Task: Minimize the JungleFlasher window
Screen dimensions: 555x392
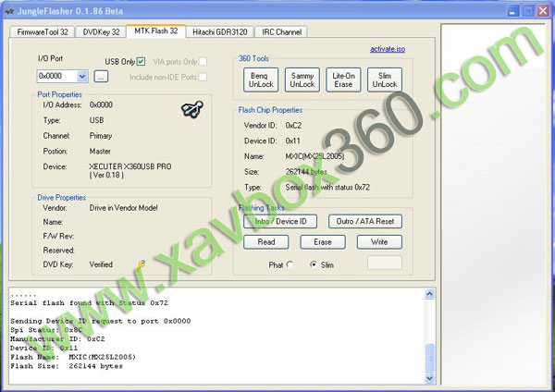Action: 512,11
